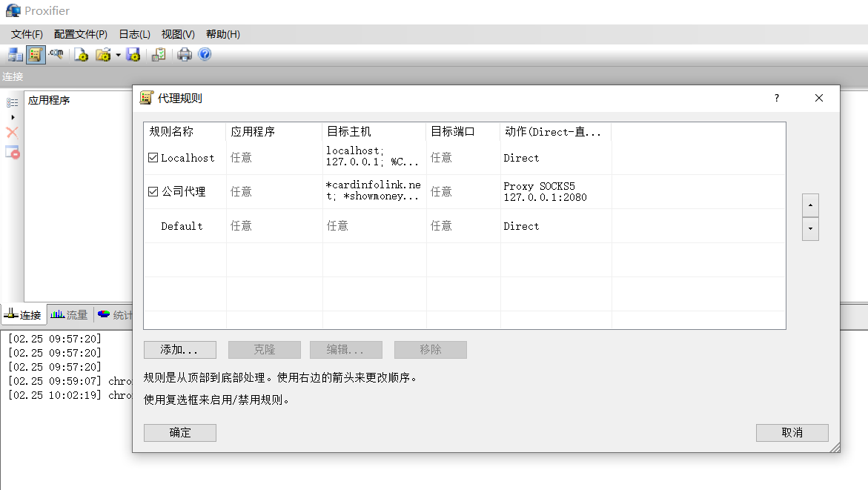Sort by 规则名称 column header
This screenshot has height=490, width=868.
(185, 132)
